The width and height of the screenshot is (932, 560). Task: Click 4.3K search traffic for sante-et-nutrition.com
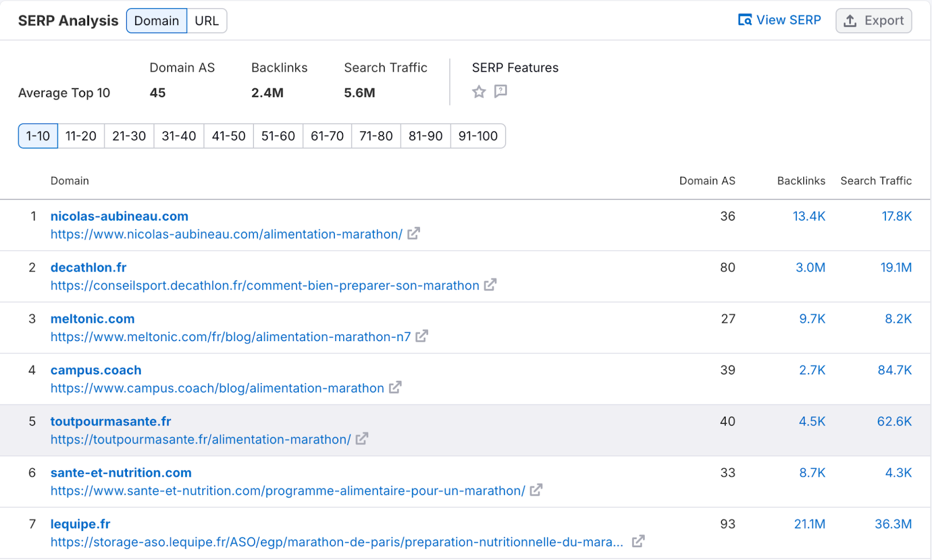(x=899, y=473)
